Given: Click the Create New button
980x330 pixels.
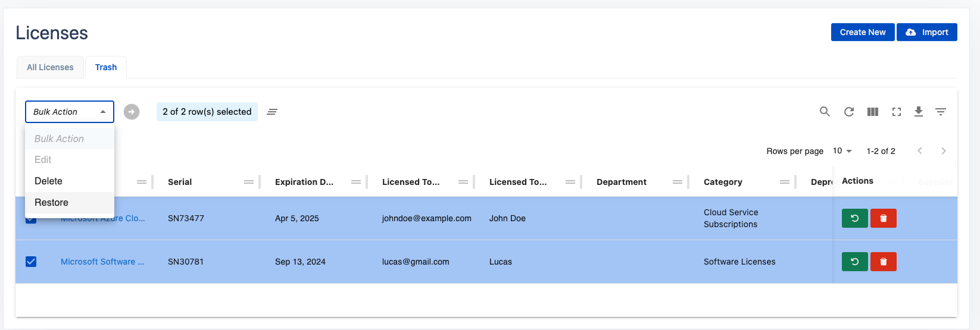Looking at the screenshot, I should click(x=862, y=32).
